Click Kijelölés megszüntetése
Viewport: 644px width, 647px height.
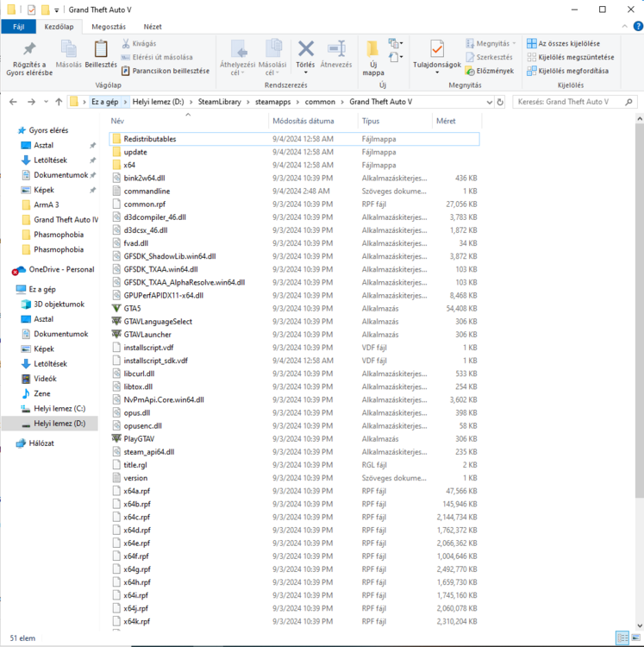(571, 57)
